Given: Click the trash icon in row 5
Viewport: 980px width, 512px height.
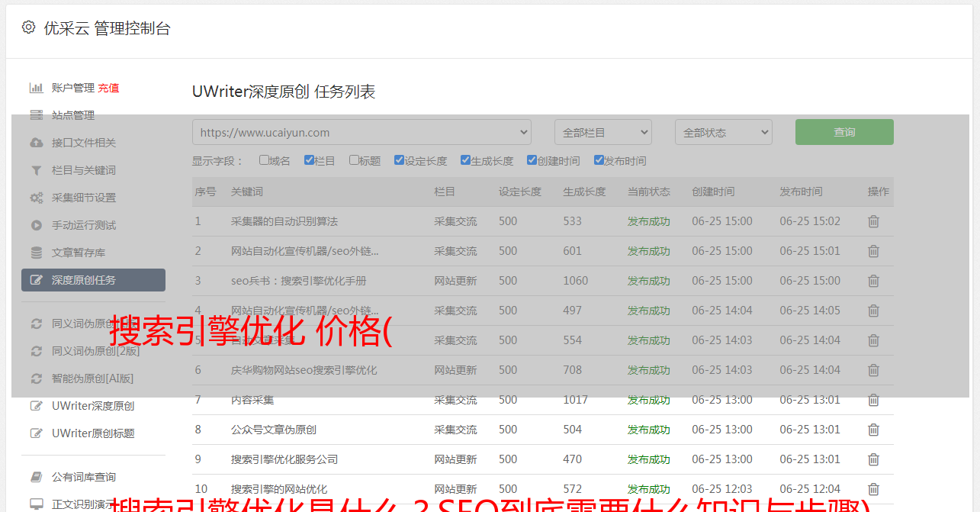Looking at the screenshot, I should coord(873,340).
